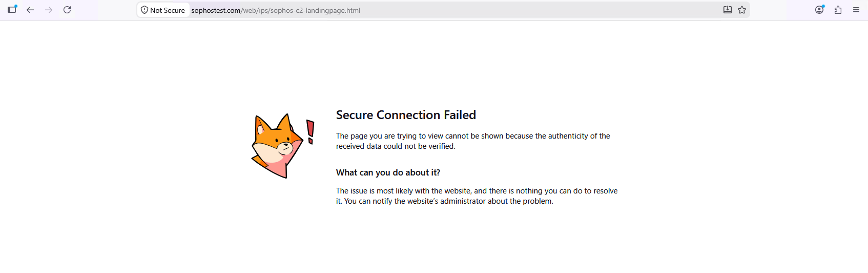Image resolution: width=868 pixels, height=273 pixels.
Task: Go back to the previous page
Action: [x=30, y=10]
